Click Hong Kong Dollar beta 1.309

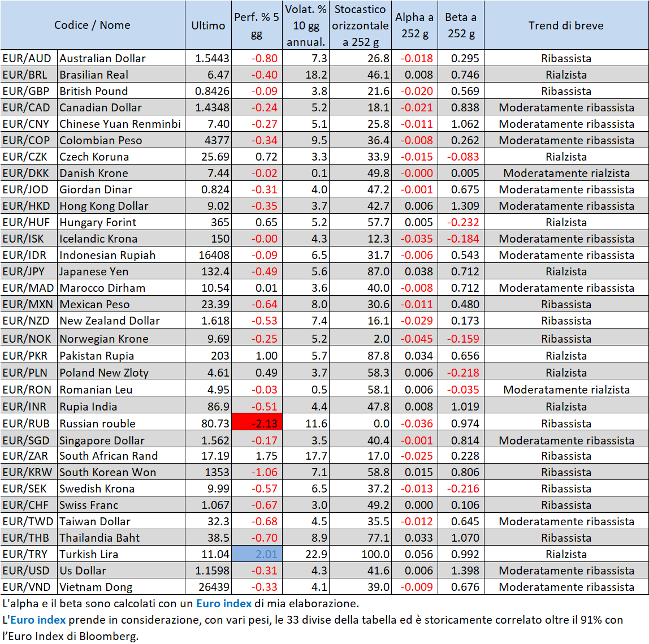[461, 206]
